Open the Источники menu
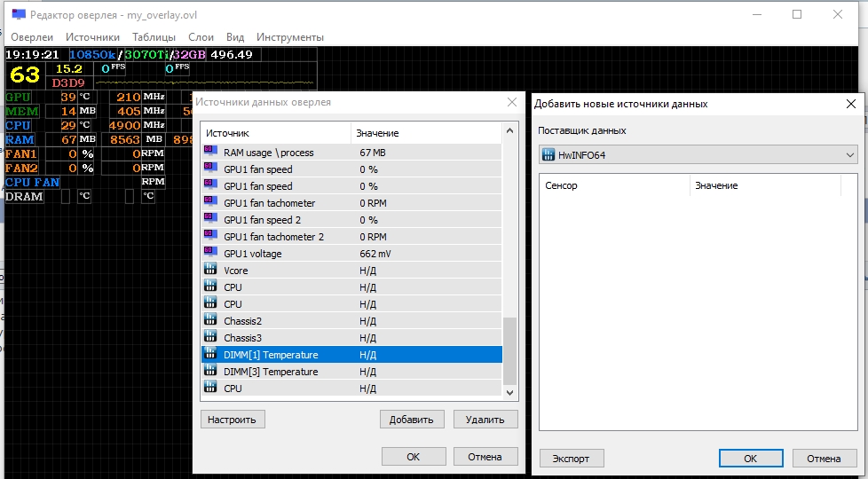The height and width of the screenshot is (479, 868). [92, 37]
